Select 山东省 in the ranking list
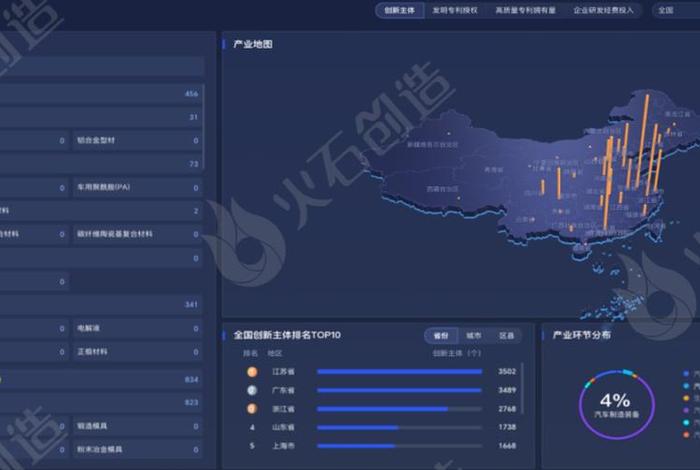This screenshot has width=700, height=470. 283,428
